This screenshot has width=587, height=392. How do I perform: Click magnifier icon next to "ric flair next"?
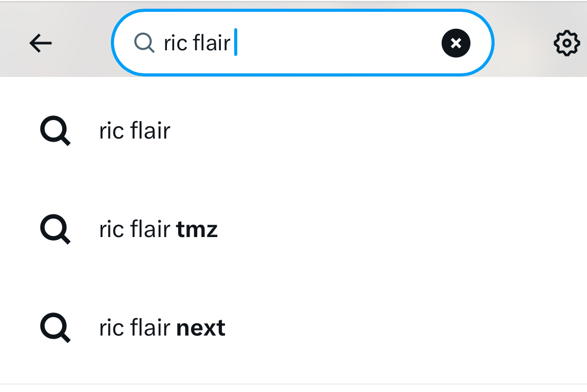coord(55,328)
